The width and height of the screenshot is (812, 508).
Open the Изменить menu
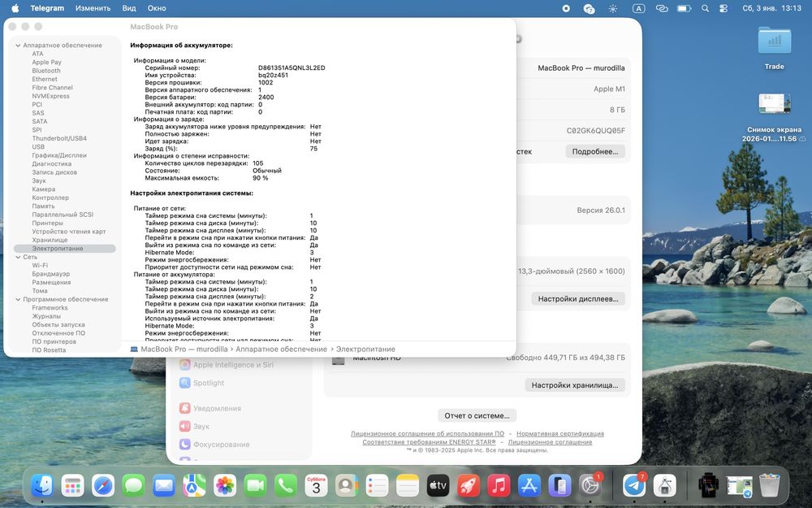(93, 8)
